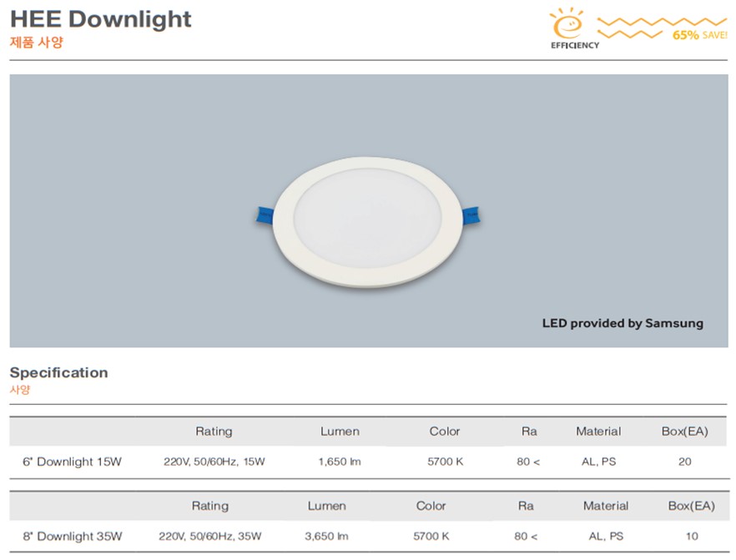
Task: Click the 'Box(EA)' header in the 15W table
Action: (x=685, y=431)
